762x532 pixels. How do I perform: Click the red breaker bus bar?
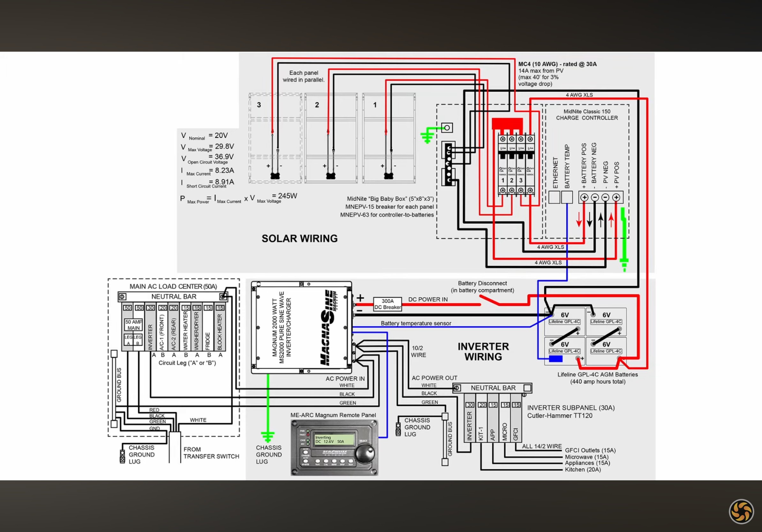(x=507, y=124)
